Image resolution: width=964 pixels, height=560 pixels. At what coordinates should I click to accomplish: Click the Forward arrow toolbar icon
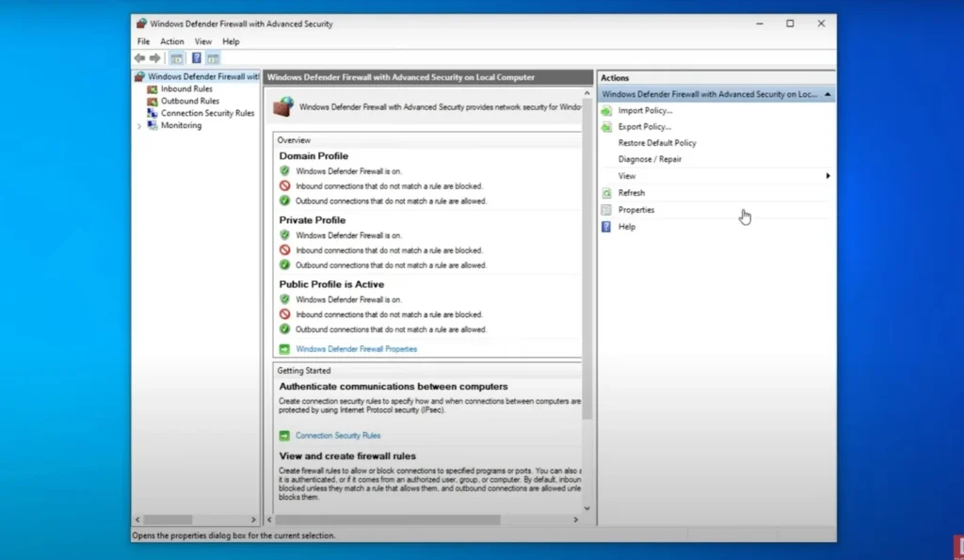[155, 58]
